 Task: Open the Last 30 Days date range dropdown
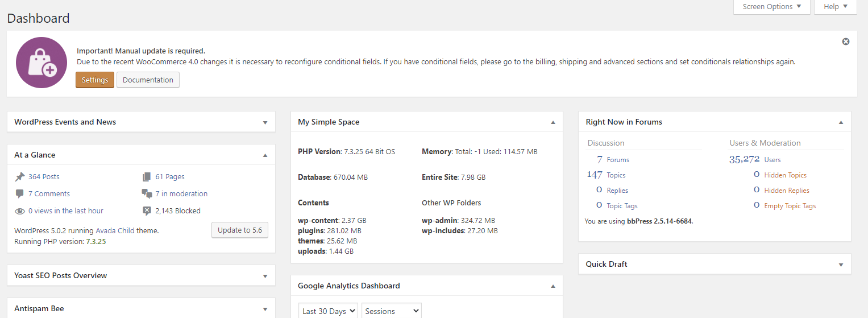pyautogui.click(x=329, y=311)
